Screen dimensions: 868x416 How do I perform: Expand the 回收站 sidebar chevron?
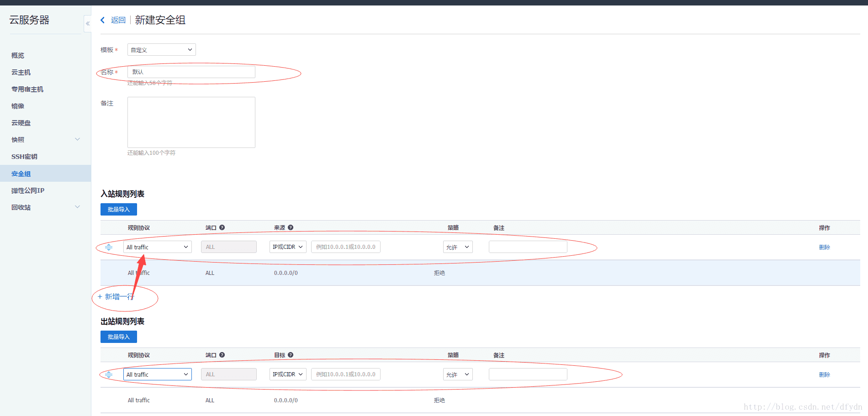pos(77,207)
